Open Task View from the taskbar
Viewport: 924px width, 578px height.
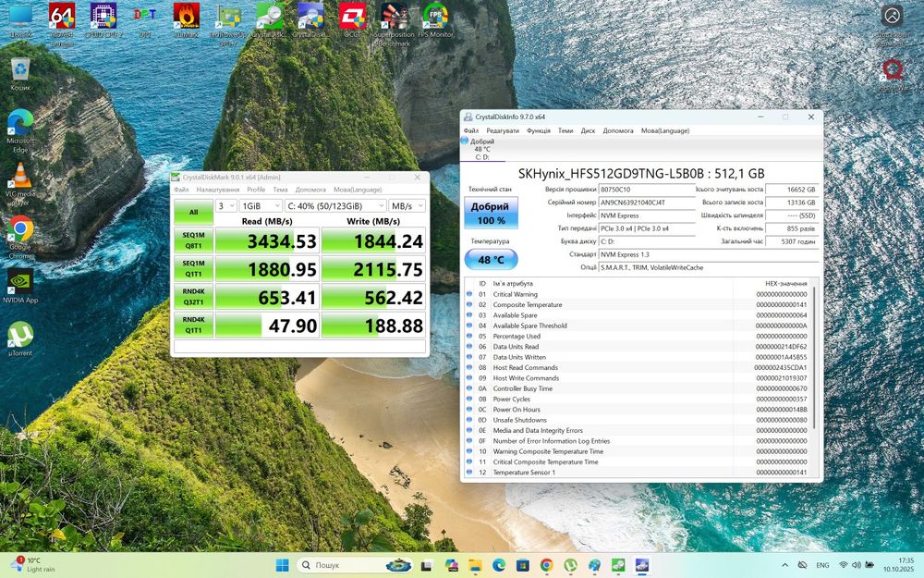pyautogui.click(x=426, y=565)
